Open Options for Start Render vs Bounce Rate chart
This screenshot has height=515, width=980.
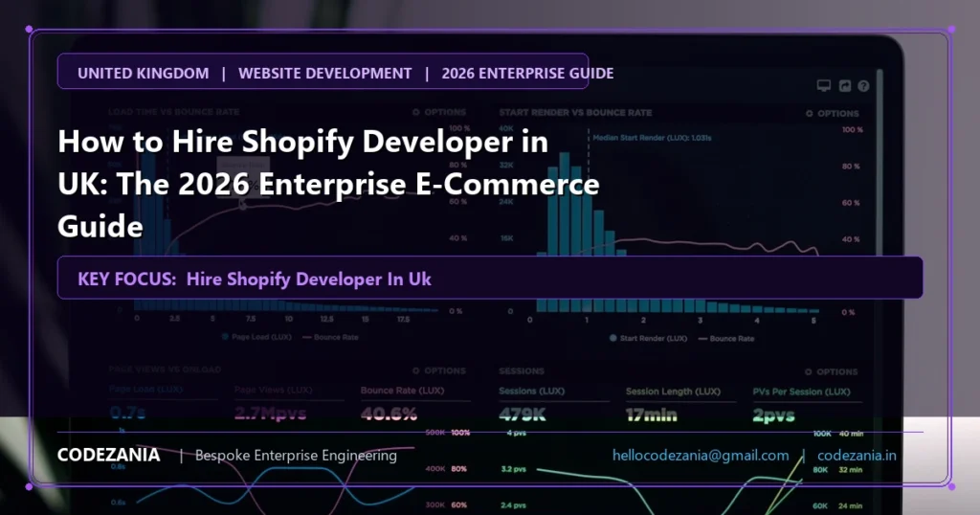(833, 113)
